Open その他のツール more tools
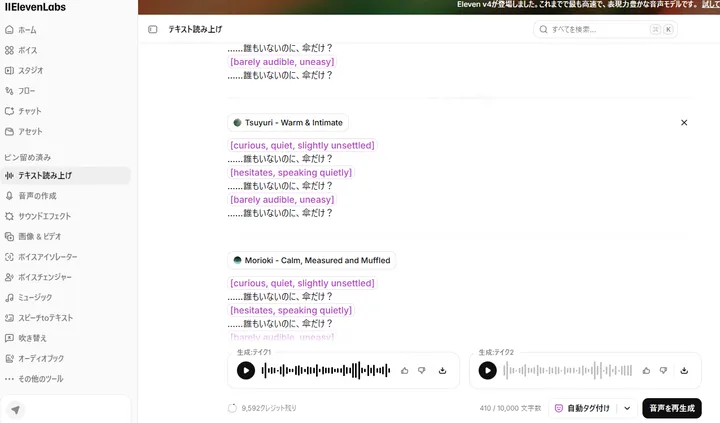 65,378
